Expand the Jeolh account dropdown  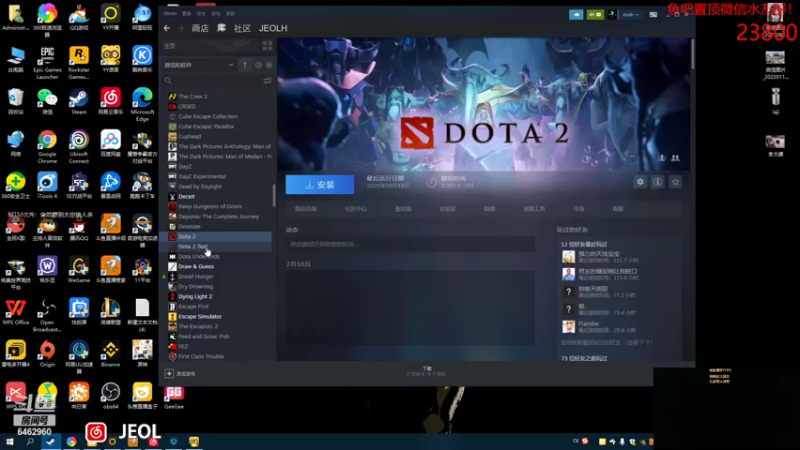click(630, 14)
